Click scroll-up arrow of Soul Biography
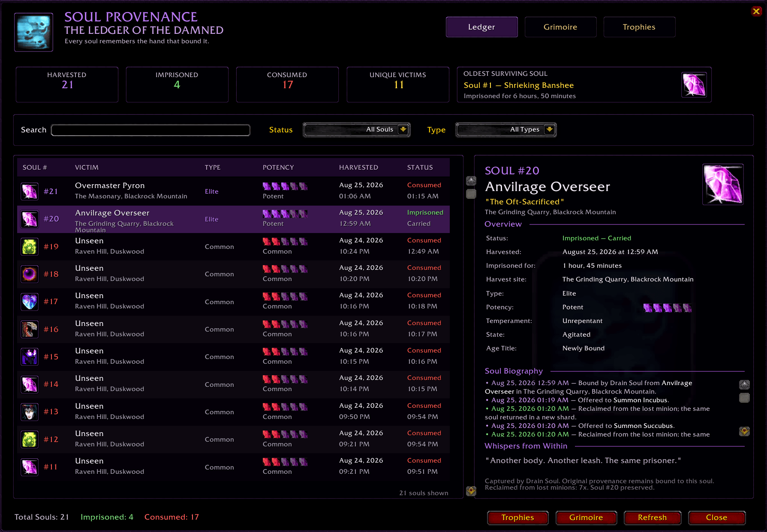This screenshot has width=767, height=532. pyautogui.click(x=745, y=385)
